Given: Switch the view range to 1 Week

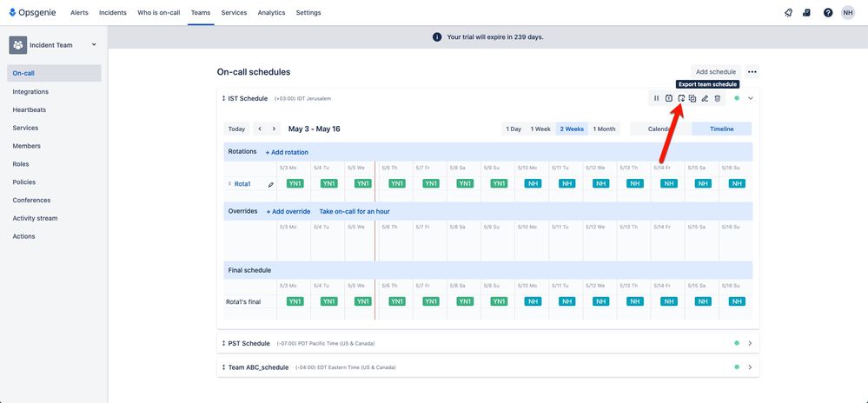Looking at the screenshot, I should 540,129.
